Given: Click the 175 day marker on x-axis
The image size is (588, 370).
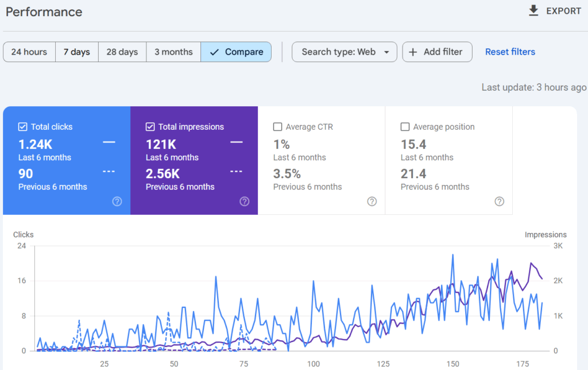Looking at the screenshot, I should pyautogui.click(x=523, y=364).
